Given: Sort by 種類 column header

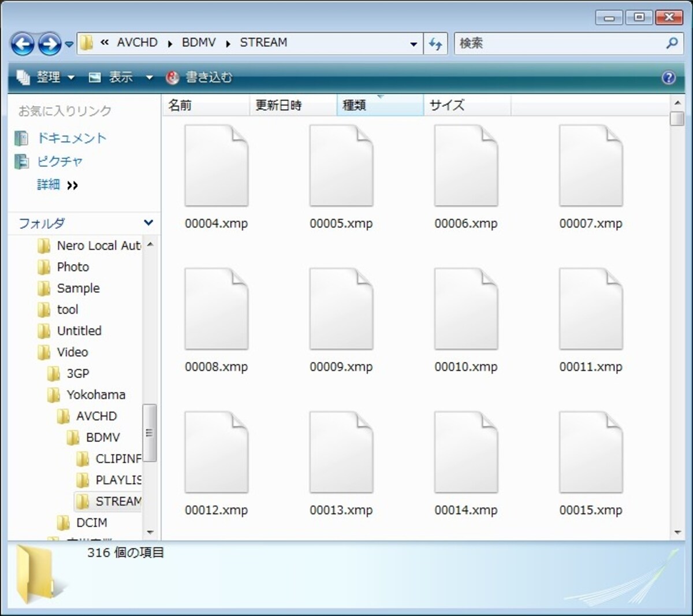Looking at the screenshot, I should tap(380, 105).
